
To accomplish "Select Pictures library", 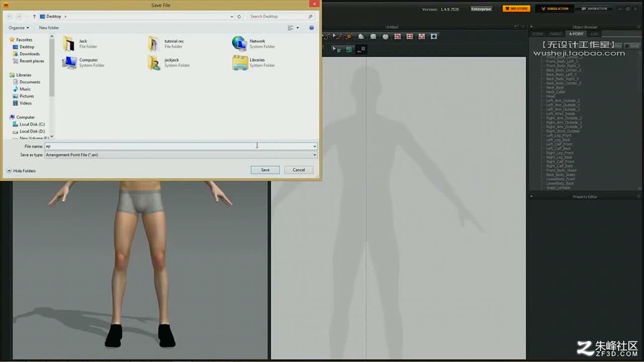I will tap(27, 96).
